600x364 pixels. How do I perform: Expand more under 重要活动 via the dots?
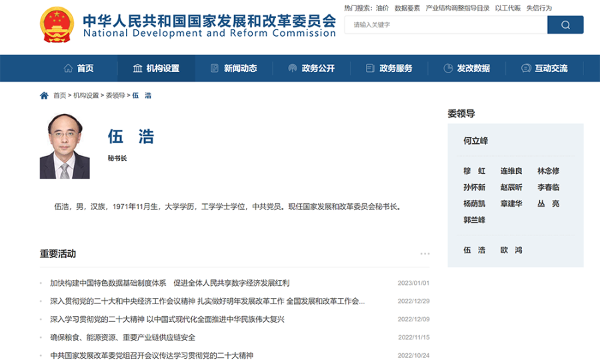[x=425, y=254]
